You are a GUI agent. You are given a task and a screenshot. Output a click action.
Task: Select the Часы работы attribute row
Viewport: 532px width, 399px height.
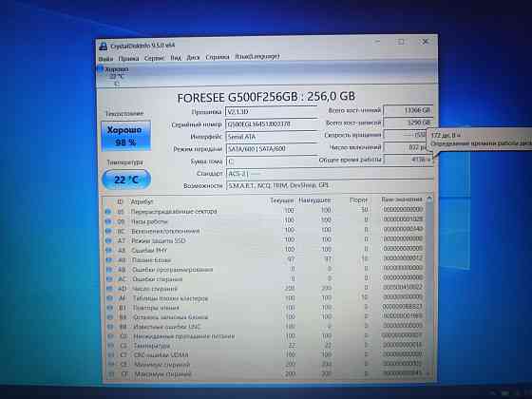[x=265, y=220]
